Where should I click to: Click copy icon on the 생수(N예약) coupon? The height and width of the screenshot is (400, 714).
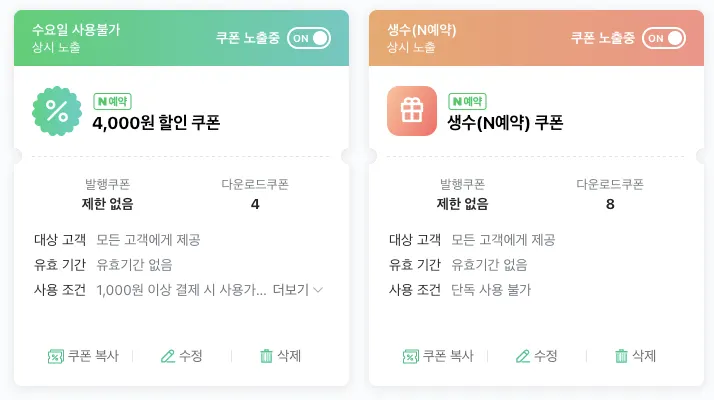[x=410, y=356]
